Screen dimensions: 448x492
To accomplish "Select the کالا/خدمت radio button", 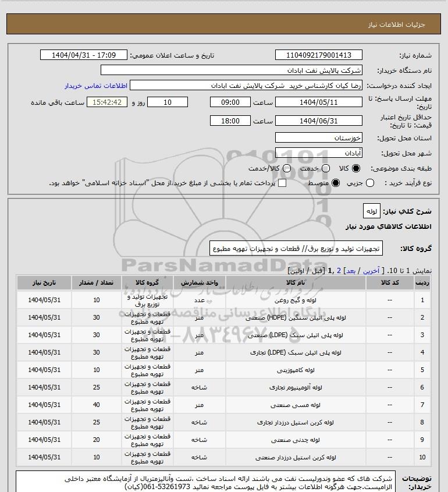I will pos(286,168).
